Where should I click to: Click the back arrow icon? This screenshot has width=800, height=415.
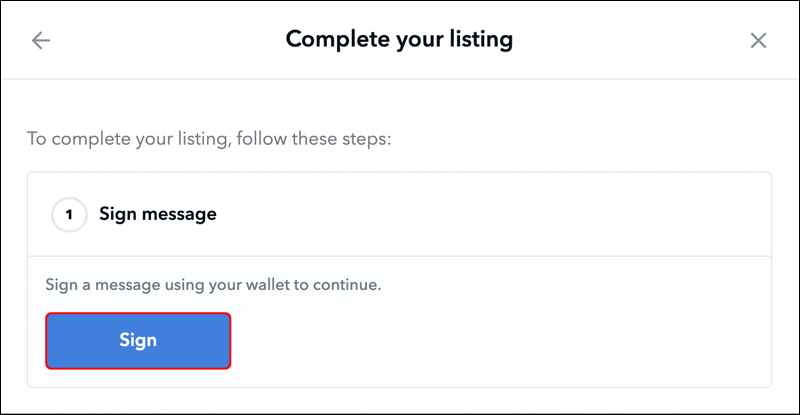(41, 40)
